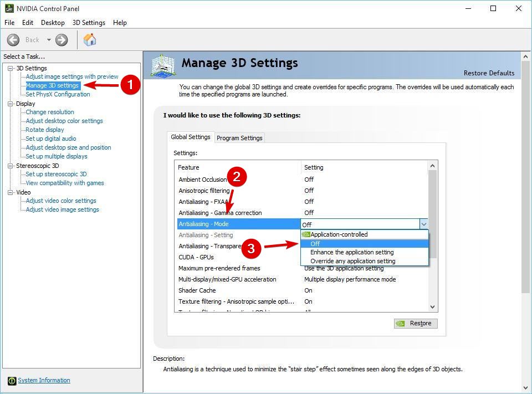Open Set up multiple displays
The height and width of the screenshot is (394, 532).
tap(57, 156)
